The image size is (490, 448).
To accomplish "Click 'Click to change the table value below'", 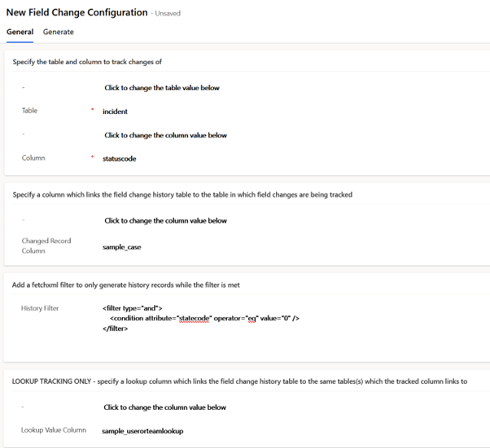I will pos(161,88).
